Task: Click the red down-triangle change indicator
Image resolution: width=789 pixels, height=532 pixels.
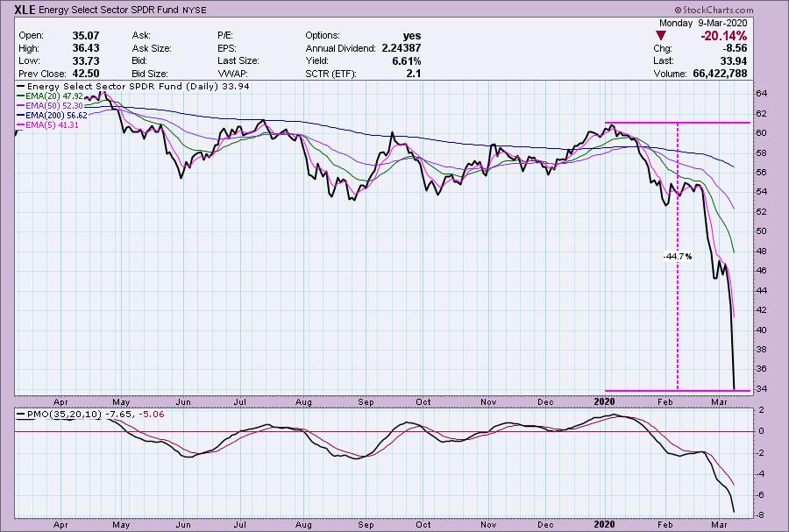Action: (x=661, y=36)
